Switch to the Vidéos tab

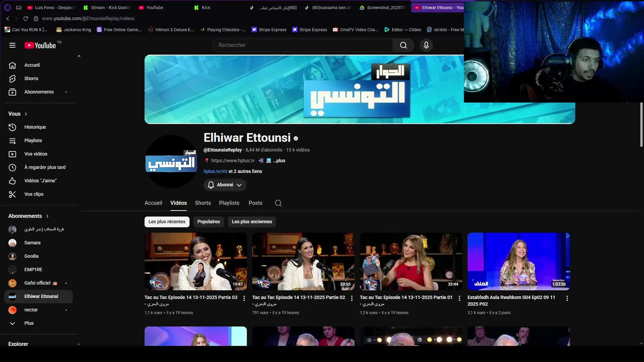[179, 203]
